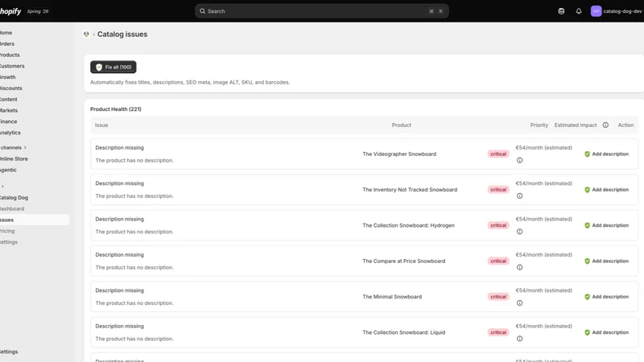Click the Action column header
Screen dimensions: 644x362
625,125
